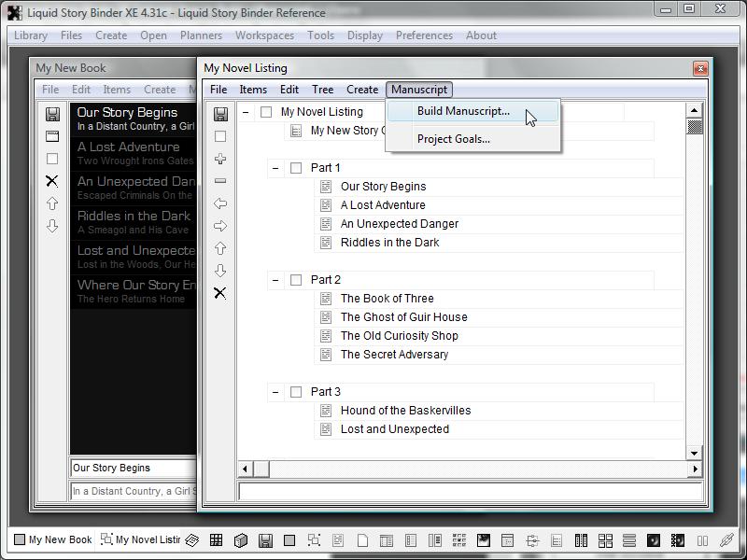747x560 pixels.
Task: Click the plus icon in listing sidebar
Action: (x=220, y=159)
